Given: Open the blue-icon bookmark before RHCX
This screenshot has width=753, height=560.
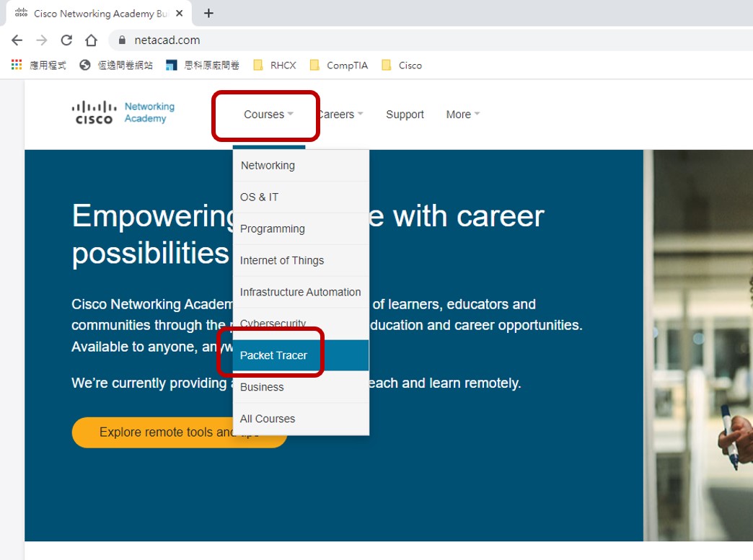Looking at the screenshot, I should tap(202, 66).
